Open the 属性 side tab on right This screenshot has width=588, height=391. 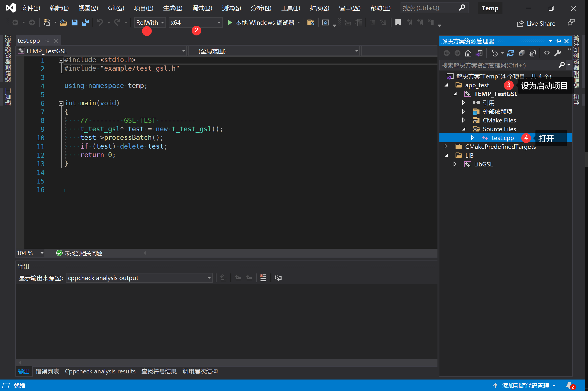coord(576,99)
